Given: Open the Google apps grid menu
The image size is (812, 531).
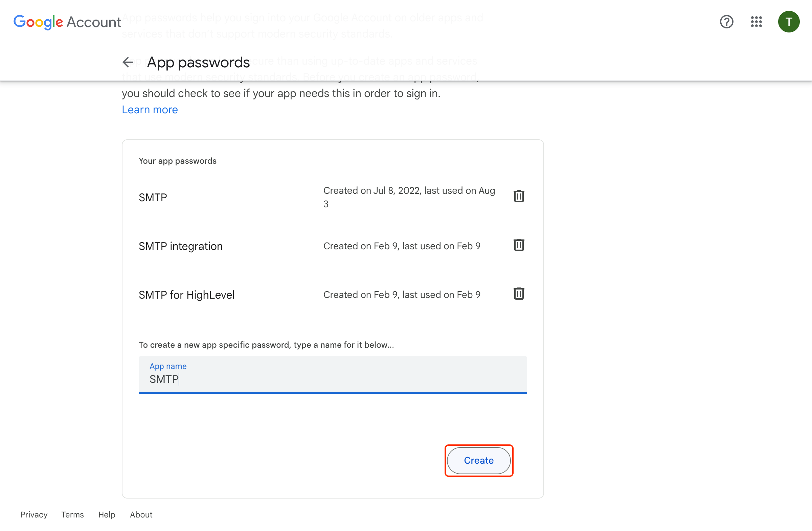Looking at the screenshot, I should 756,22.
